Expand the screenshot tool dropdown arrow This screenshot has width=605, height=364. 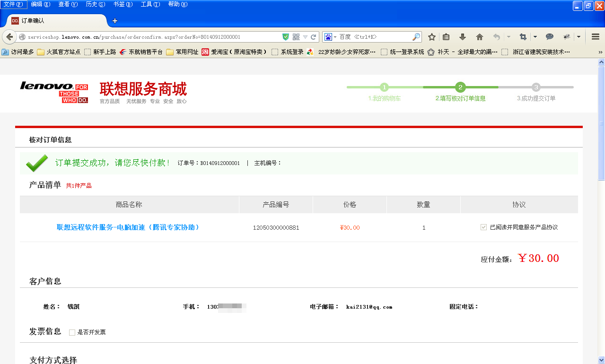click(x=535, y=37)
